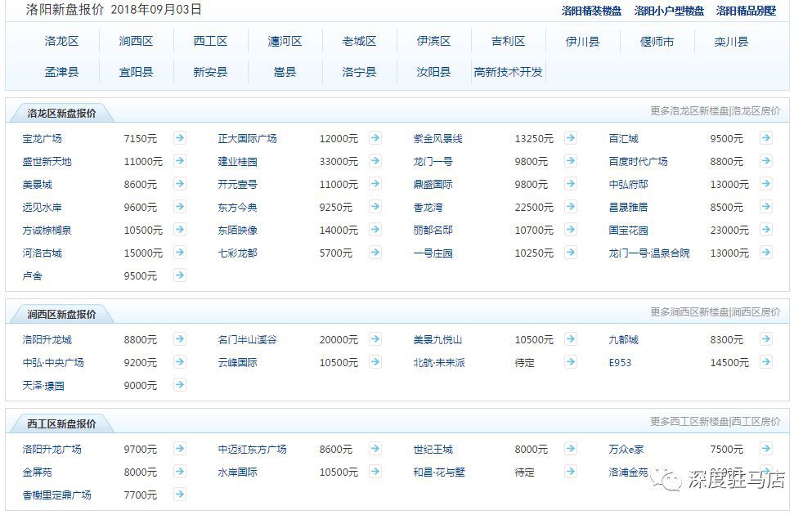Click the arrow icon beside 洛浦金苑

pos(766,472)
